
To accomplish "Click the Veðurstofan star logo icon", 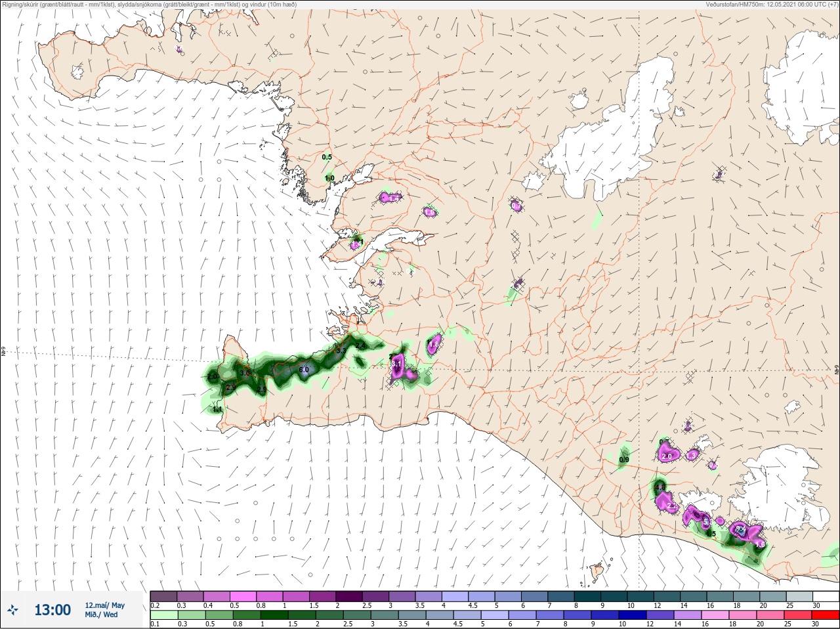I will [x=12, y=611].
